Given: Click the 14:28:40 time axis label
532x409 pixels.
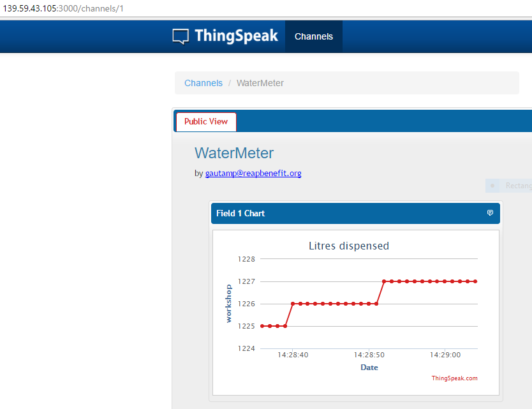Looking at the screenshot, I should tap(293, 355).
